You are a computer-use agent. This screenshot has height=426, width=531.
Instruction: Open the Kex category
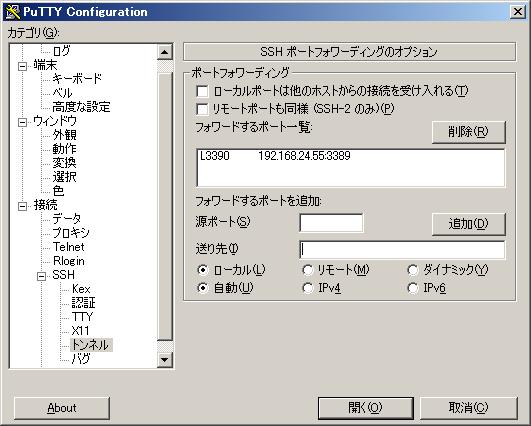(x=81, y=289)
